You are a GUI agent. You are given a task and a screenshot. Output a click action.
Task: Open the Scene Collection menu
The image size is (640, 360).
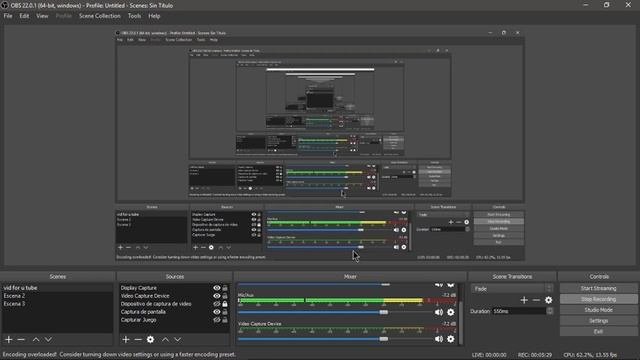(100, 16)
